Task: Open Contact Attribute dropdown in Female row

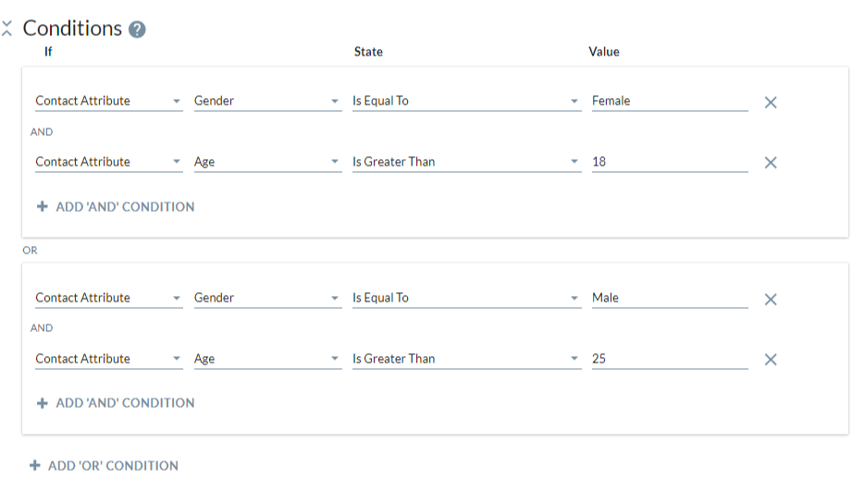Action: coord(108,101)
